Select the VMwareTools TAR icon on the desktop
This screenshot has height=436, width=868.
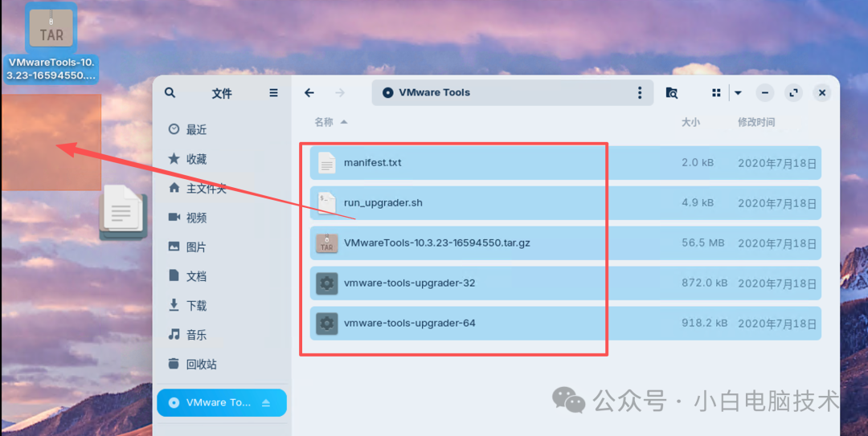(51, 27)
